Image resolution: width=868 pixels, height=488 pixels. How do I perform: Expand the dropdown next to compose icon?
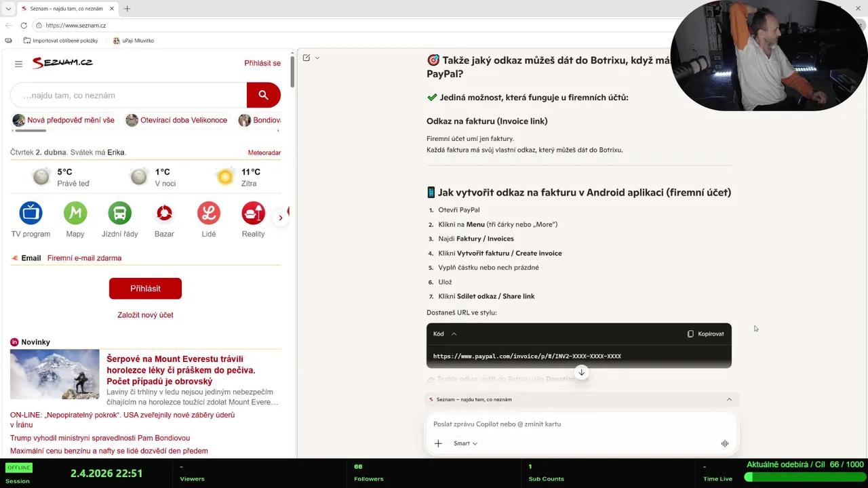pos(317,58)
